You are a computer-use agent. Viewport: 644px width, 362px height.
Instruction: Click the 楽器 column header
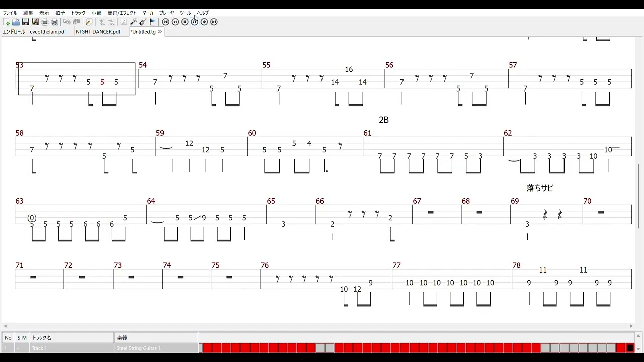(x=156, y=338)
